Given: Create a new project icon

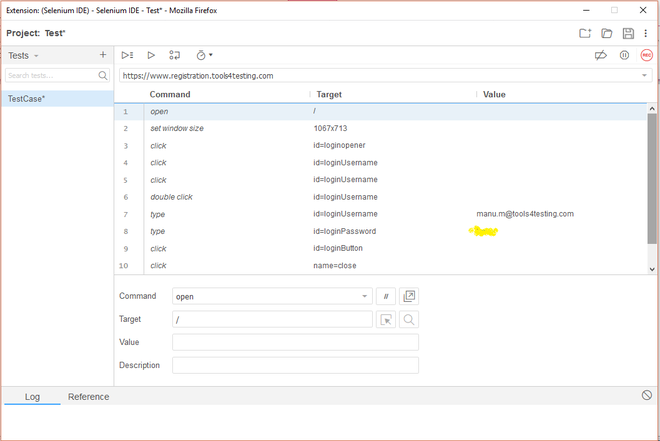Looking at the screenshot, I should pyautogui.click(x=585, y=33).
